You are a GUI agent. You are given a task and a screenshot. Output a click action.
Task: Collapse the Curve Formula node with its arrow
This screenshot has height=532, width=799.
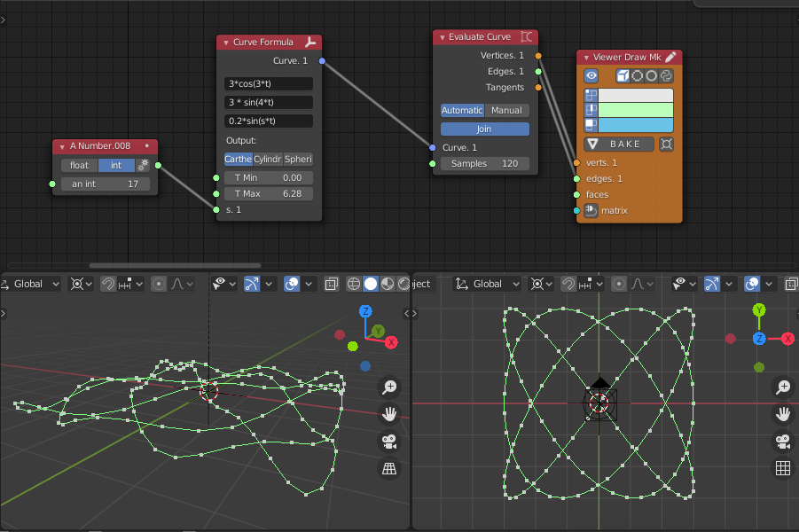tap(227, 42)
